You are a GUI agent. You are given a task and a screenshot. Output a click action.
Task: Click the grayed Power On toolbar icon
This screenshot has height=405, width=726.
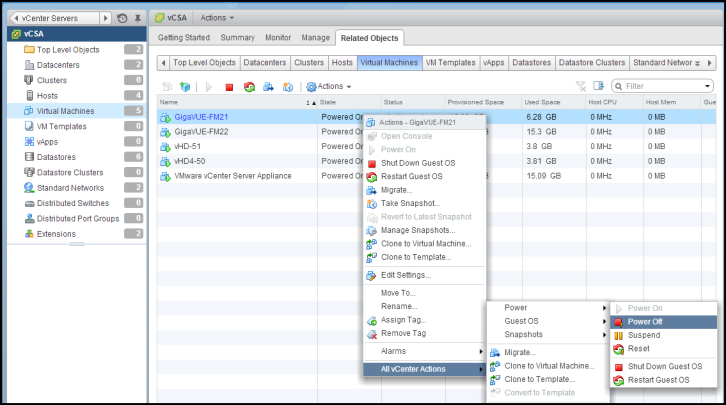[x=209, y=87]
